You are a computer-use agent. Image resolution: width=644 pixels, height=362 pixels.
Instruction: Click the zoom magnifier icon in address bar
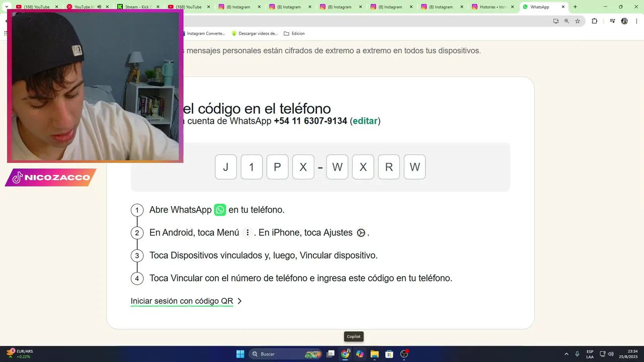tap(567, 21)
